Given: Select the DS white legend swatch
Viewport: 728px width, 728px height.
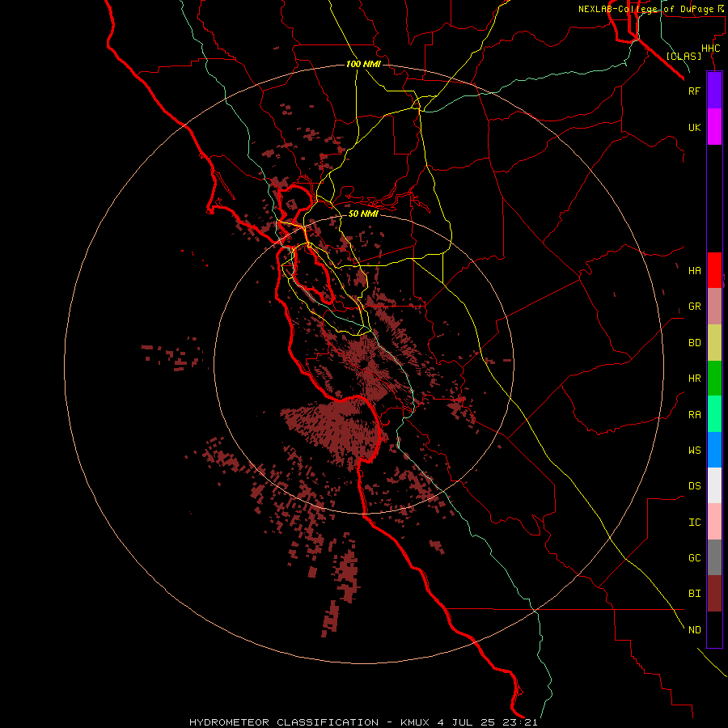Looking at the screenshot, I should coord(714,485).
